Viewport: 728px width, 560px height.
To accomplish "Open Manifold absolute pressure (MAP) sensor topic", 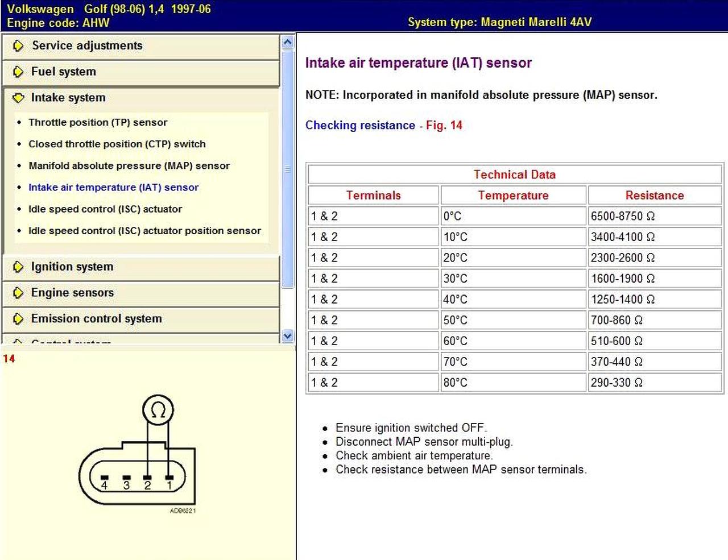I will (129, 165).
